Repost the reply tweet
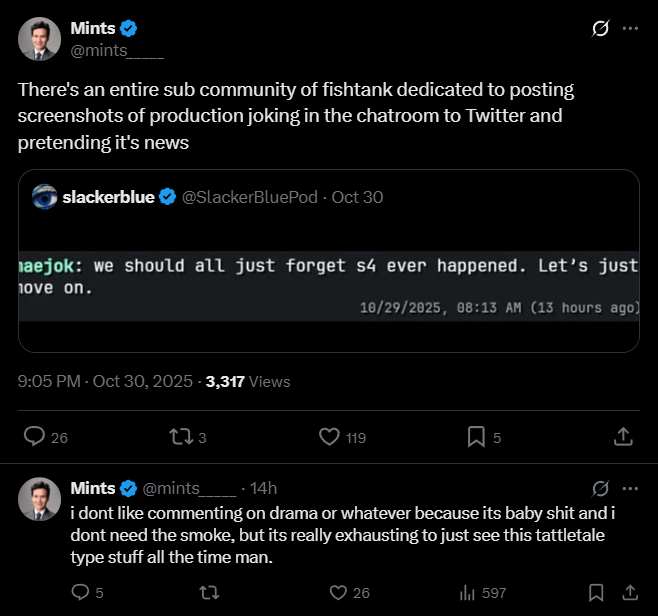The image size is (658, 616). click(209, 593)
